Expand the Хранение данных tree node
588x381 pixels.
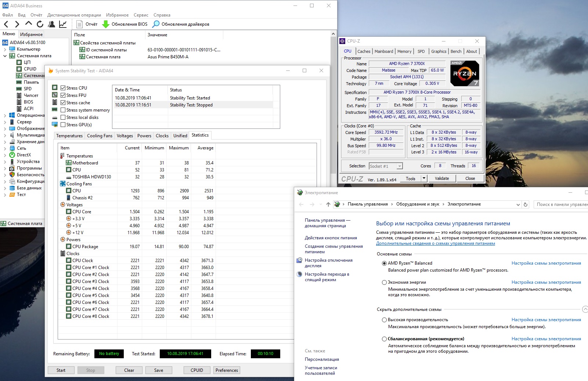[x=5, y=142]
